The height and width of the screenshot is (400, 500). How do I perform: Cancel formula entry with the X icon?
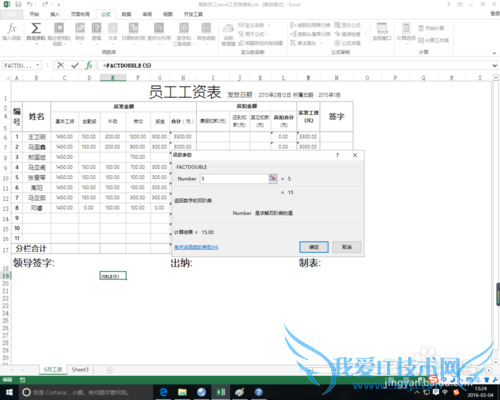pos(60,65)
